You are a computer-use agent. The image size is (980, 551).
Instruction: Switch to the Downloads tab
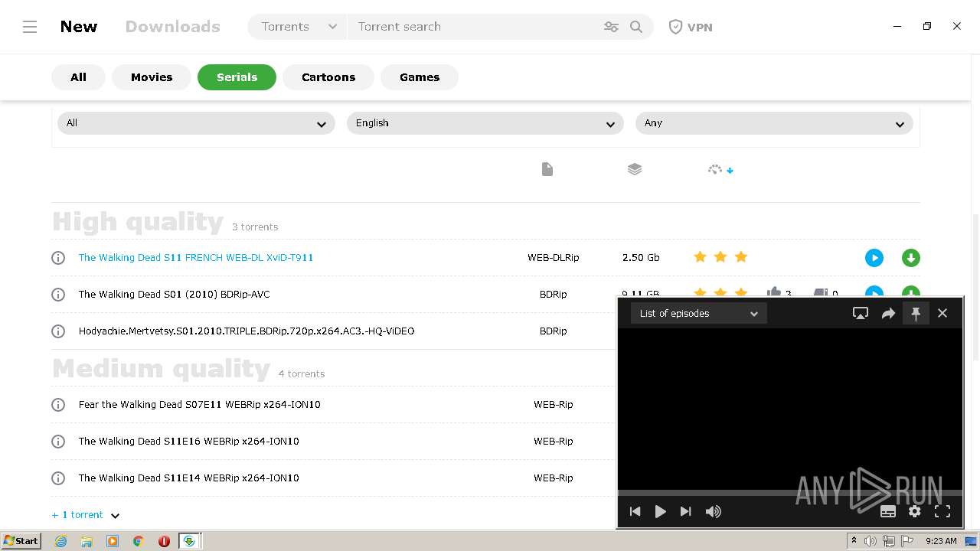[173, 27]
